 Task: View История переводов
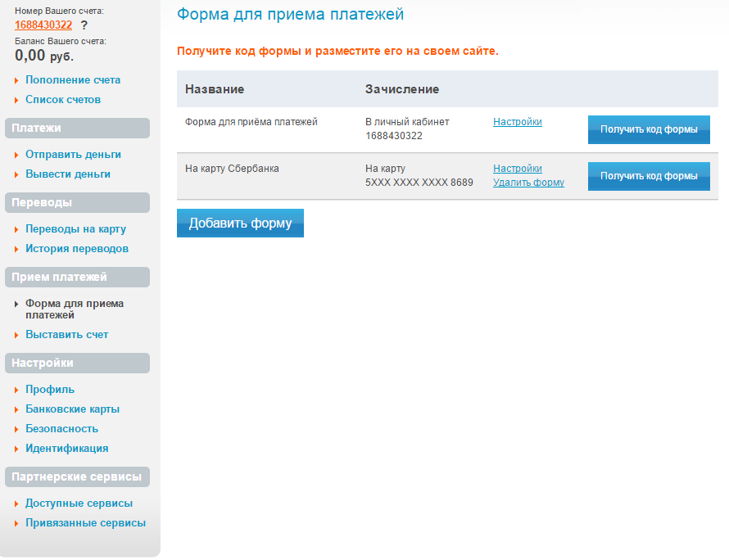tap(77, 249)
